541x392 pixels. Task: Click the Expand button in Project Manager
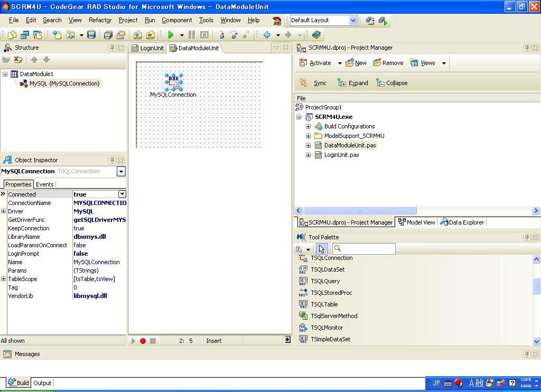[x=352, y=83]
